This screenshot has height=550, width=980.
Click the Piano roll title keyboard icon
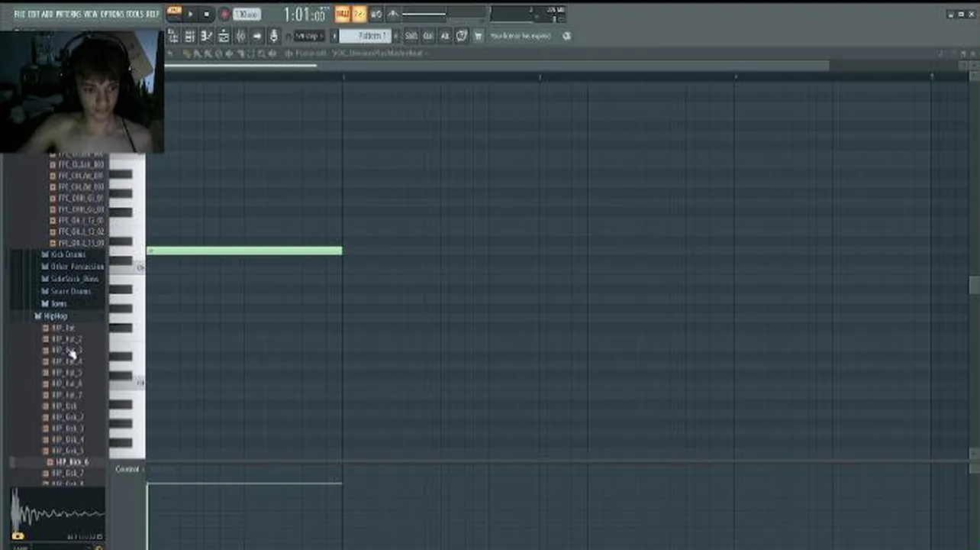pos(289,53)
